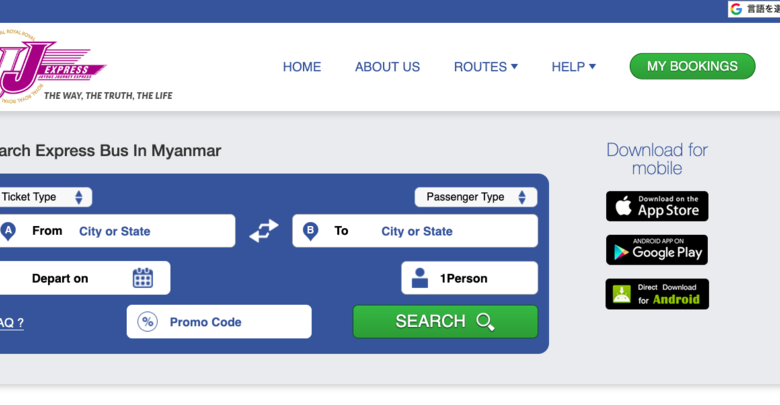Click the Promo Code input field
This screenshot has width=780, height=405.
tap(219, 322)
